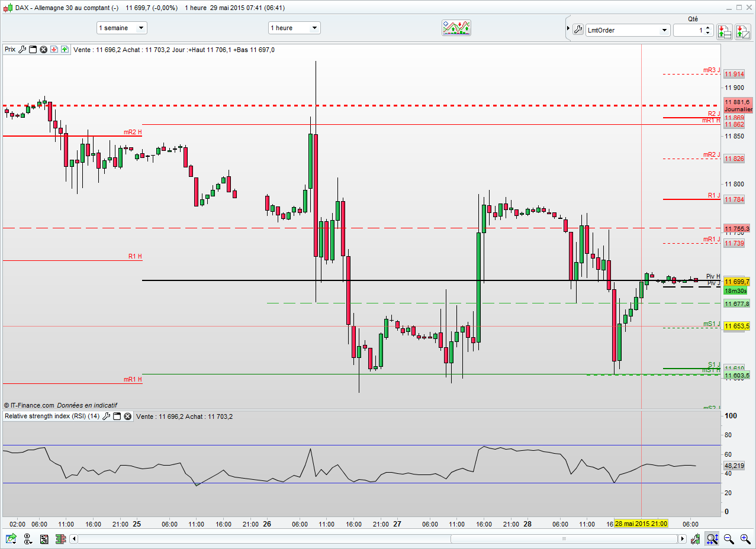Open RSI indicator wrench settings
The width and height of the screenshot is (756, 549).
point(107,416)
